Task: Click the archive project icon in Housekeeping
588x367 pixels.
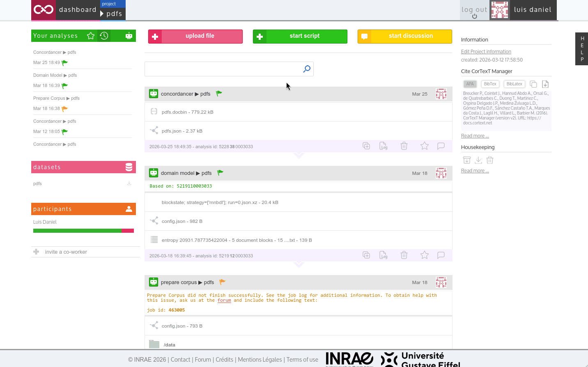Action: 467,160
